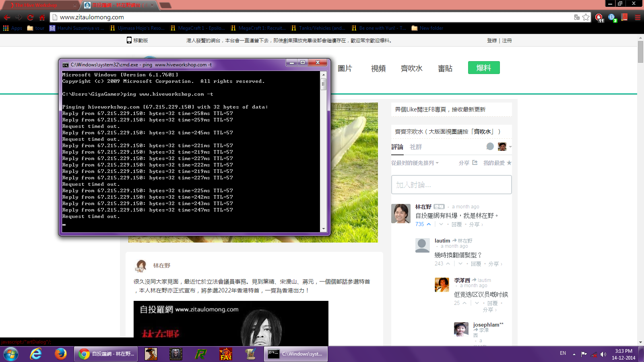Downvote lautim's comment
The height and width of the screenshot is (362, 644).
point(460,263)
